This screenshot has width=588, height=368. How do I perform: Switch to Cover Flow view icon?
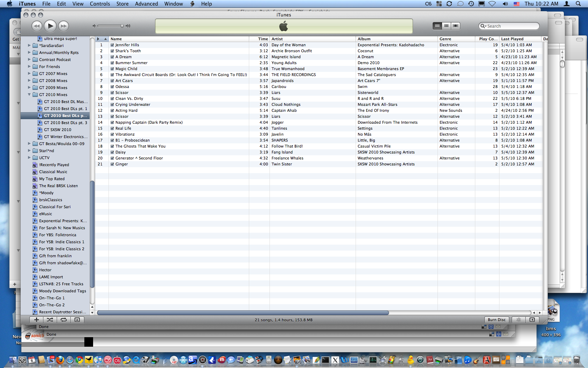pos(455,26)
